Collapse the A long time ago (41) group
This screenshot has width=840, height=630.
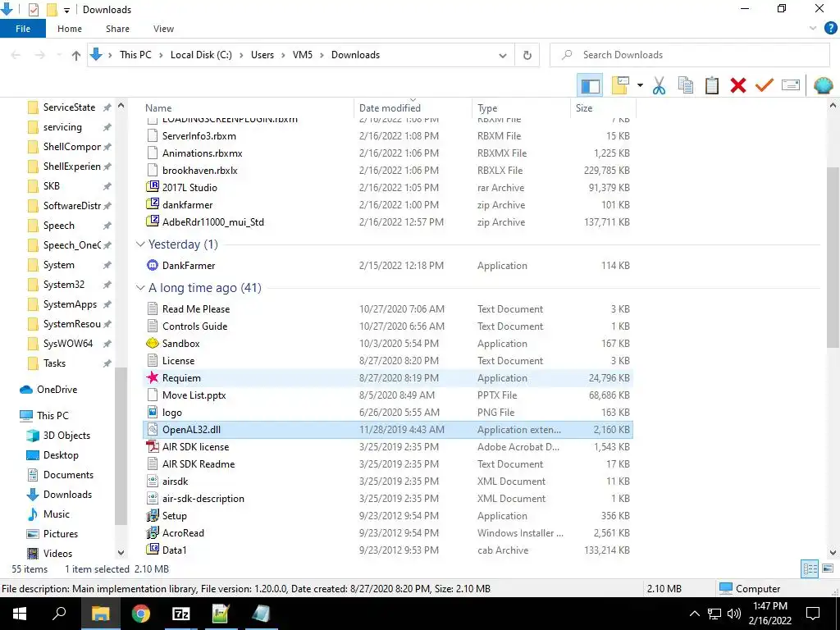point(140,288)
